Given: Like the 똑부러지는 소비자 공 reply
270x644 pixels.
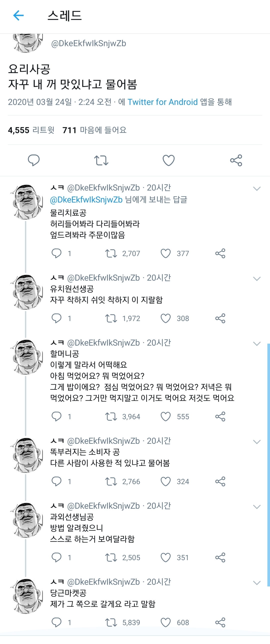Looking at the screenshot, I should [x=166, y=482].
